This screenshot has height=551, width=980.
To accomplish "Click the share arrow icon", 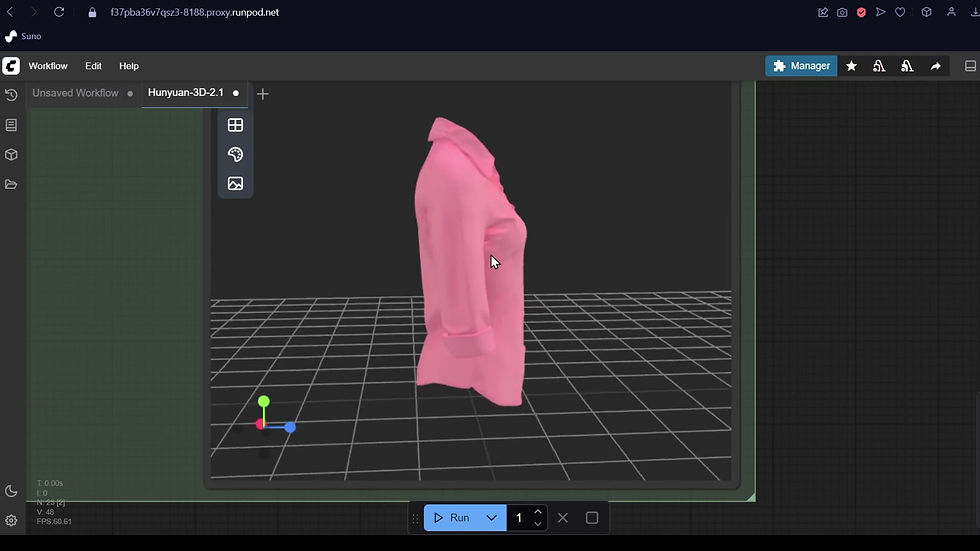I will tap(935, 66).
